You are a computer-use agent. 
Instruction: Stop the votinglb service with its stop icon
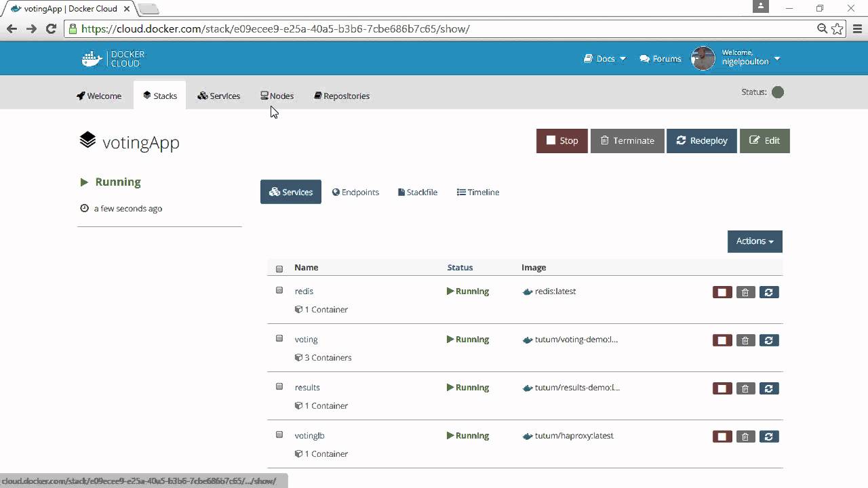click(x=722, y=436)
